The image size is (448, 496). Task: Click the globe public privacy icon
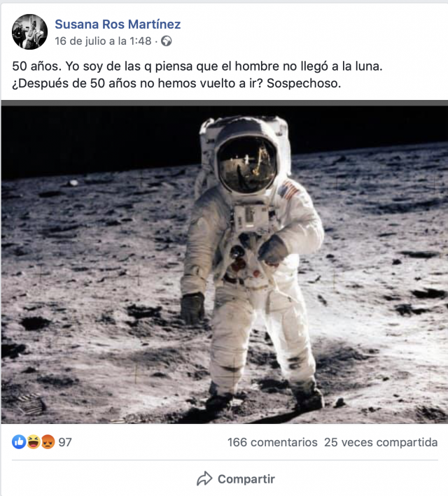[167, 41]
